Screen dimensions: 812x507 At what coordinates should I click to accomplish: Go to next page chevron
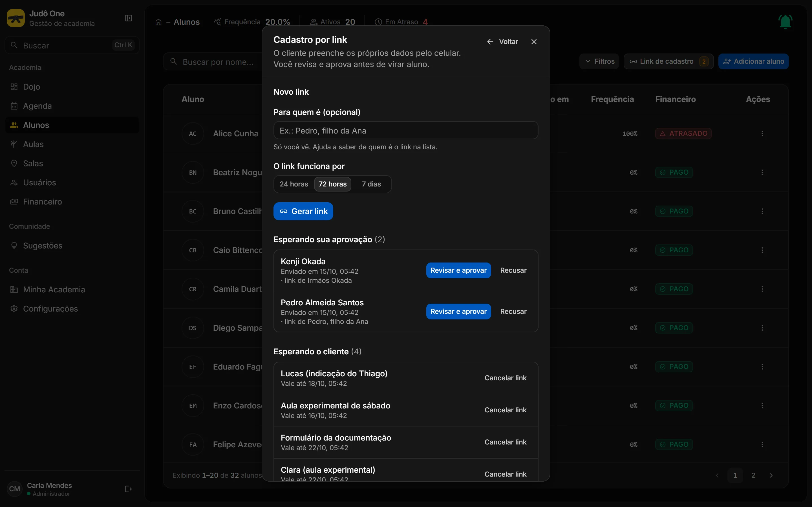(771, 475)
